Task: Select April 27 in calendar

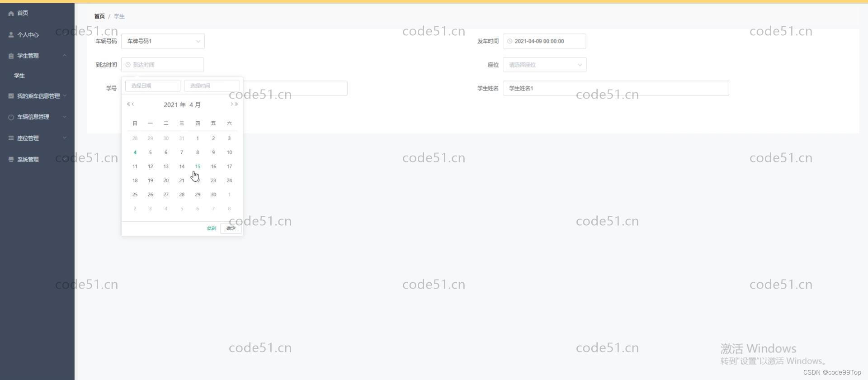Action: pyautogui.click(x=166, y=195)
